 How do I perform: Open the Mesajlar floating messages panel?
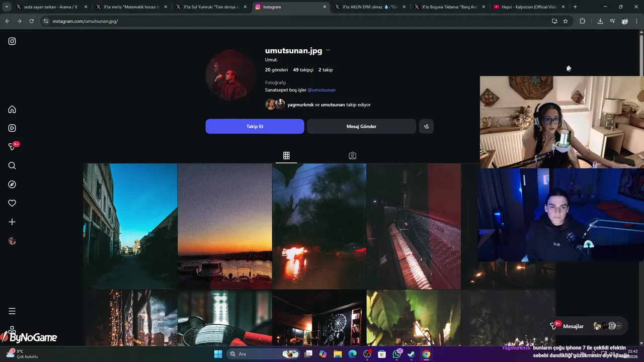[x=588, y=326]
